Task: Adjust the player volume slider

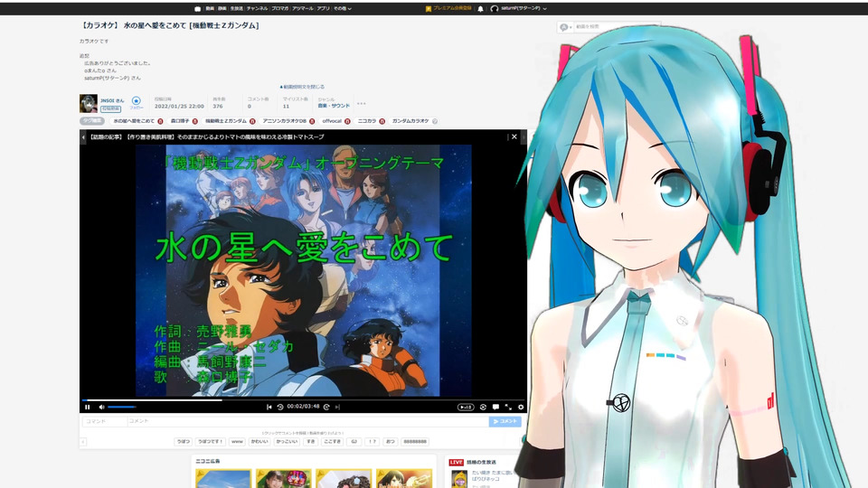Action: coord(122,408)
